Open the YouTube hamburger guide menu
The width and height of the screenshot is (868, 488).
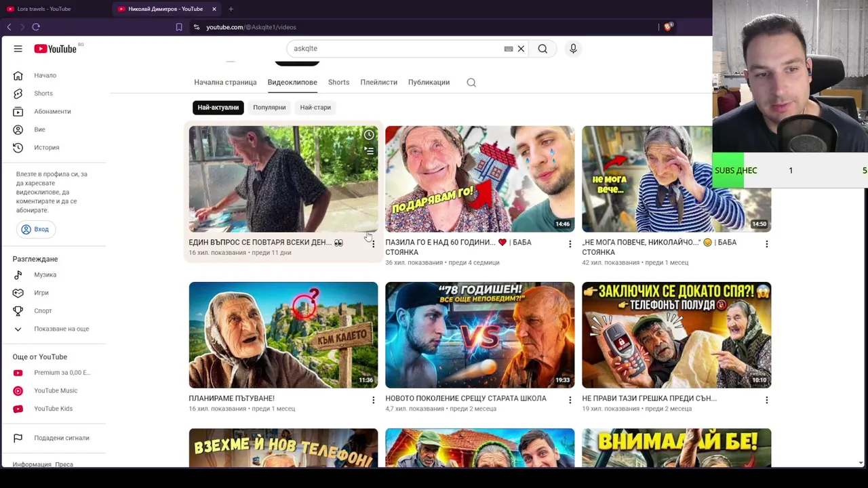click(18, 49)
